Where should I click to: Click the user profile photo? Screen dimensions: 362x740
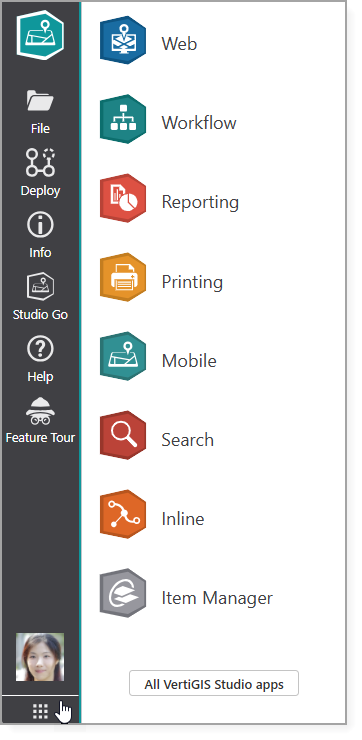[40, 657]
